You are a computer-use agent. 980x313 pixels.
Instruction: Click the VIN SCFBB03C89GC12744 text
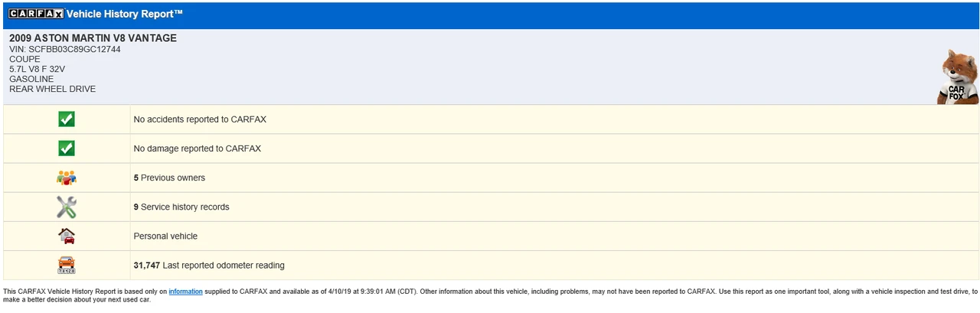[64, 49]
